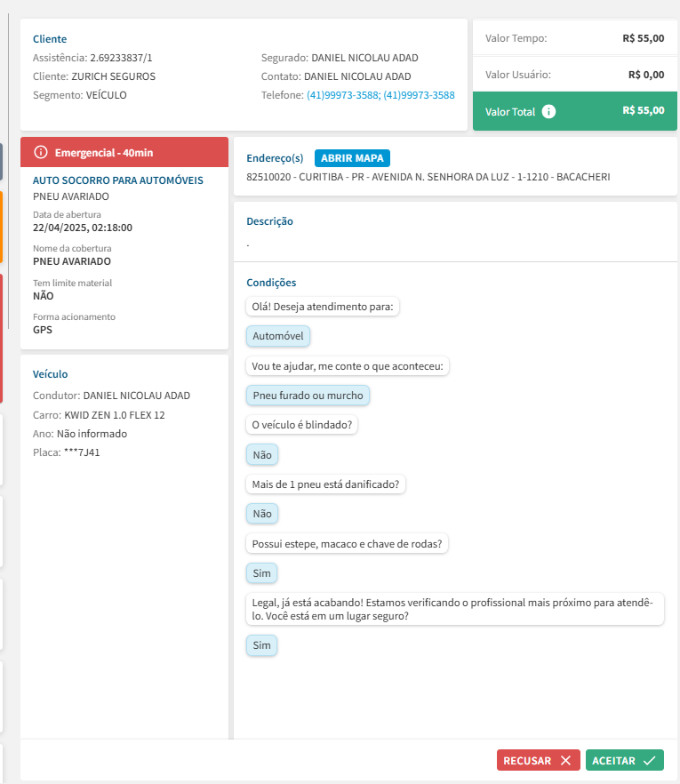Click "Sim" under the estepe question
Viewport: 680px width, 784px height.
261,573
